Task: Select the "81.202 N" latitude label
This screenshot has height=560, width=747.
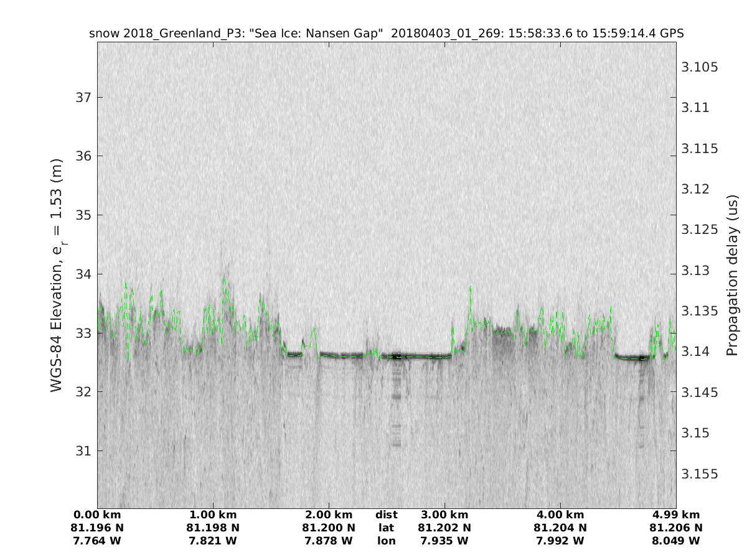Action: click(444, 528)
